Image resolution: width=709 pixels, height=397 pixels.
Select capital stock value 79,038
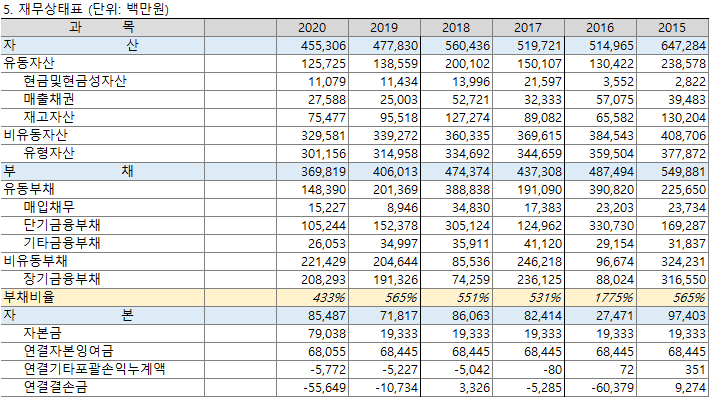(327, 334)
